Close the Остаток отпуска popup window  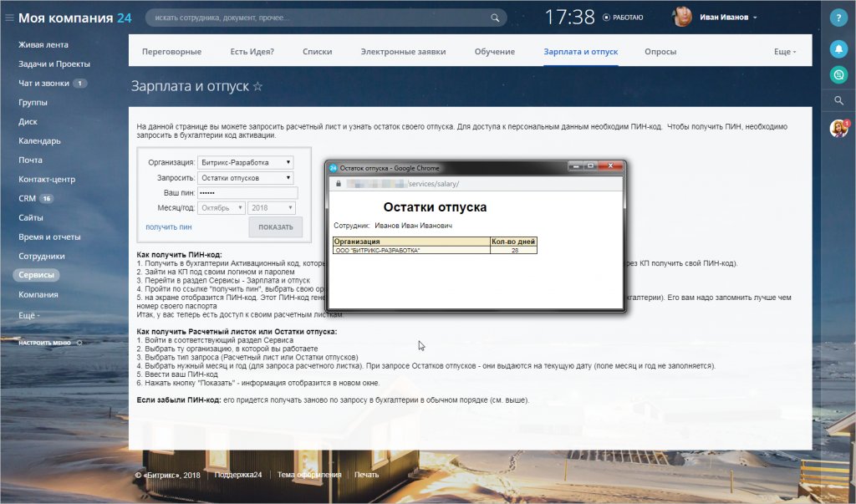(x=610, y=166)
